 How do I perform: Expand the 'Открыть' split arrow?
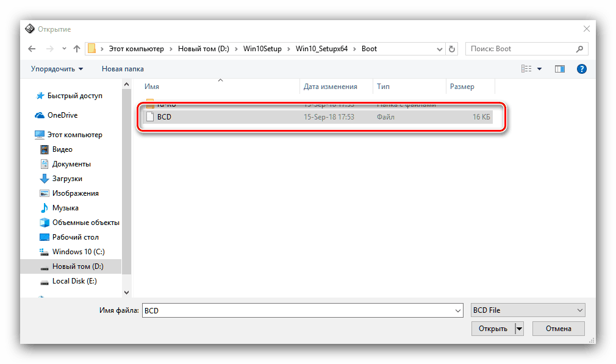520,329
